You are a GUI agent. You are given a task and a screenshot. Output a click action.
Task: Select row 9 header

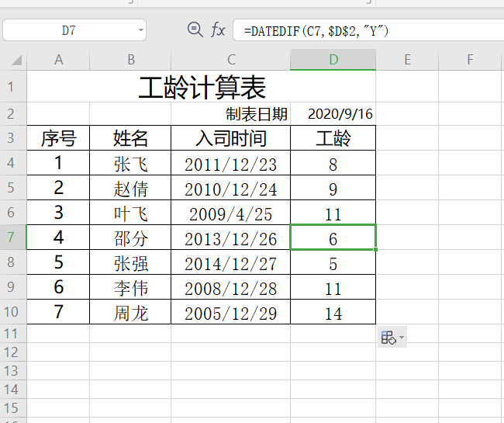coord(13,287)
